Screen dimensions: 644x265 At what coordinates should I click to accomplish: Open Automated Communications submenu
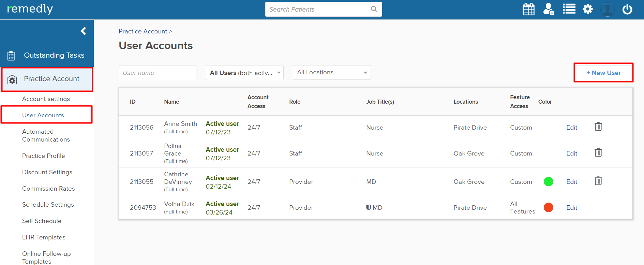[x=46, y=135]
